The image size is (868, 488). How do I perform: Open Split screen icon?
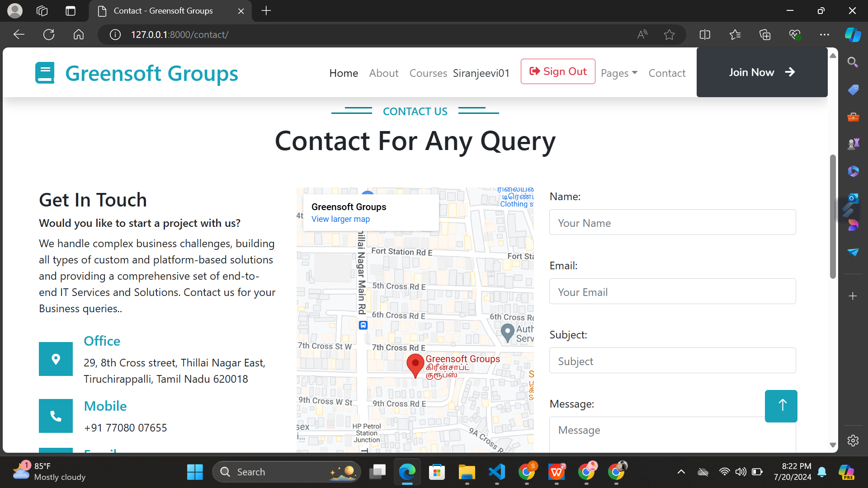pyautogui.click(x=705, y=35)
